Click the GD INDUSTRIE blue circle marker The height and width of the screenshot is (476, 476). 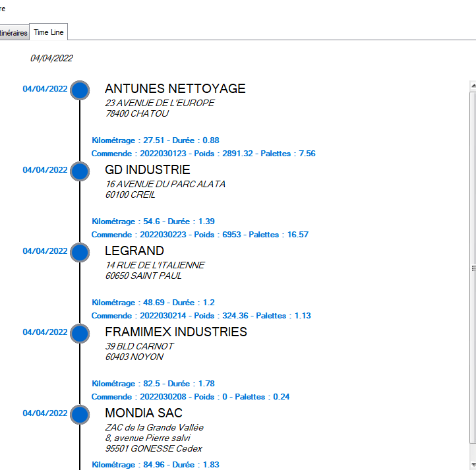point(80,171)
